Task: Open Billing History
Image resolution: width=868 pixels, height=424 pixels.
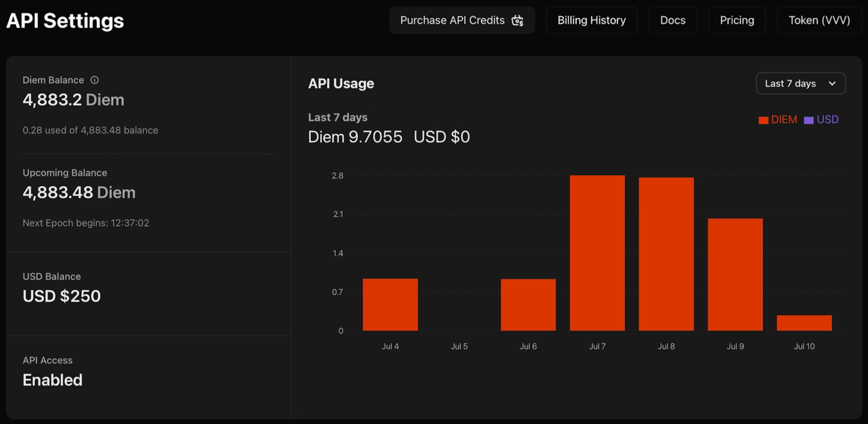Action: (592, 20)
